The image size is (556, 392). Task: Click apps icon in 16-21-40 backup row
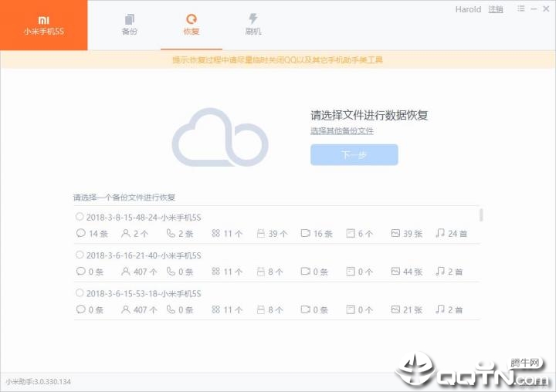tap(216, 271)
